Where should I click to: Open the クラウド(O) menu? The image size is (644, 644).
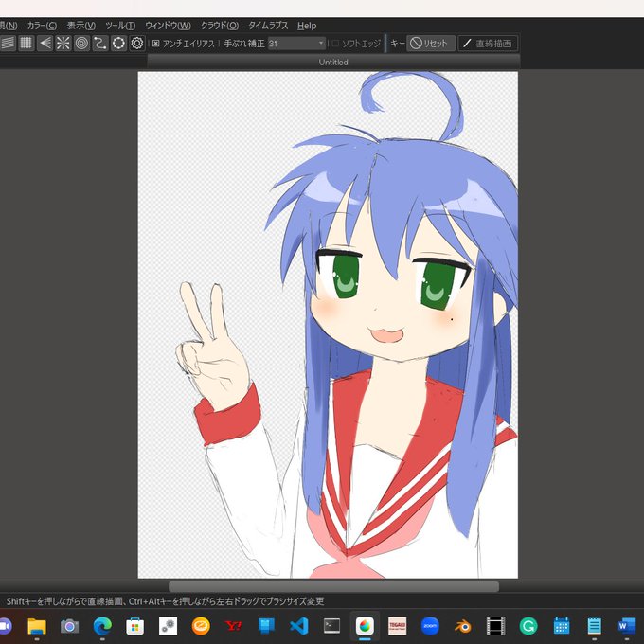(x=220, y=26)
